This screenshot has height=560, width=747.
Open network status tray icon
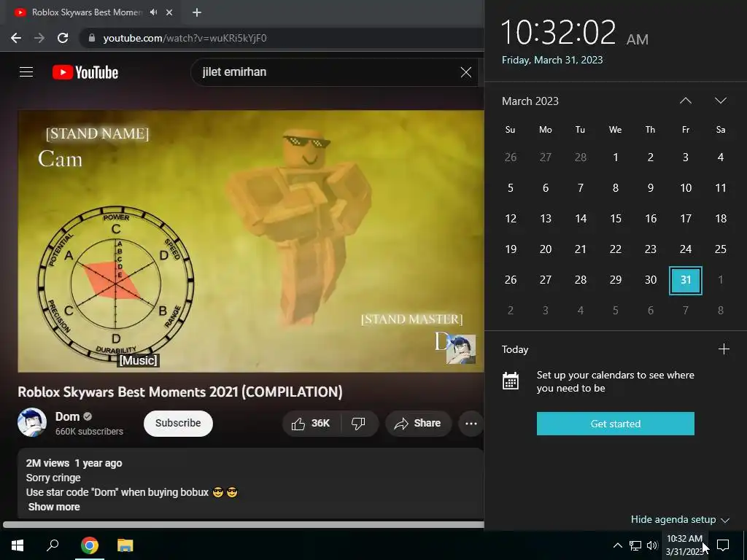(635, 545)
